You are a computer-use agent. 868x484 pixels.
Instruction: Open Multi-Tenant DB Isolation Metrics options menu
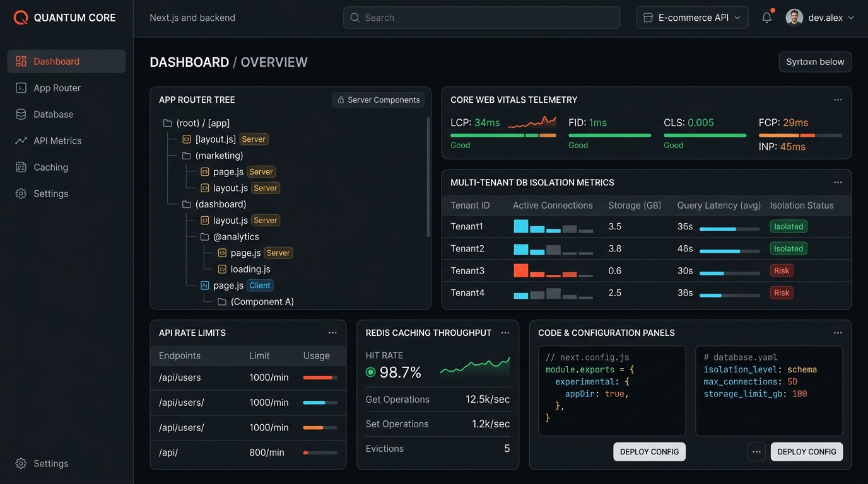pyautogui.click(x=838, y=182)
